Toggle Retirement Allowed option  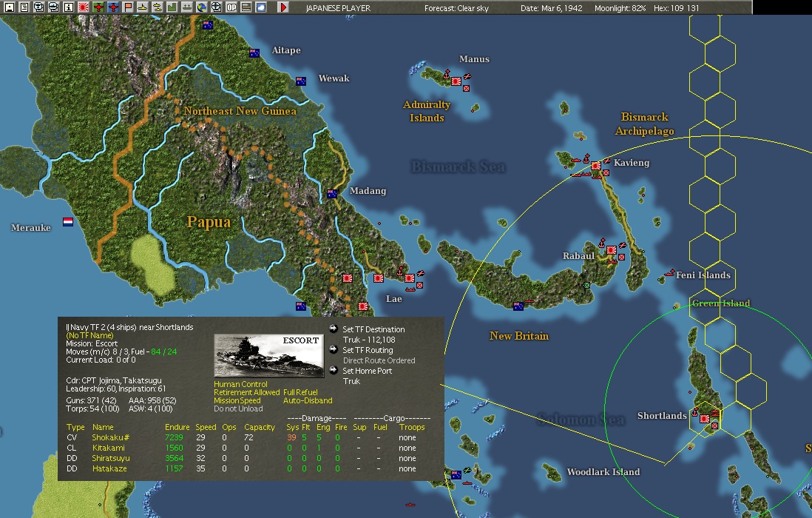(246, 393)
